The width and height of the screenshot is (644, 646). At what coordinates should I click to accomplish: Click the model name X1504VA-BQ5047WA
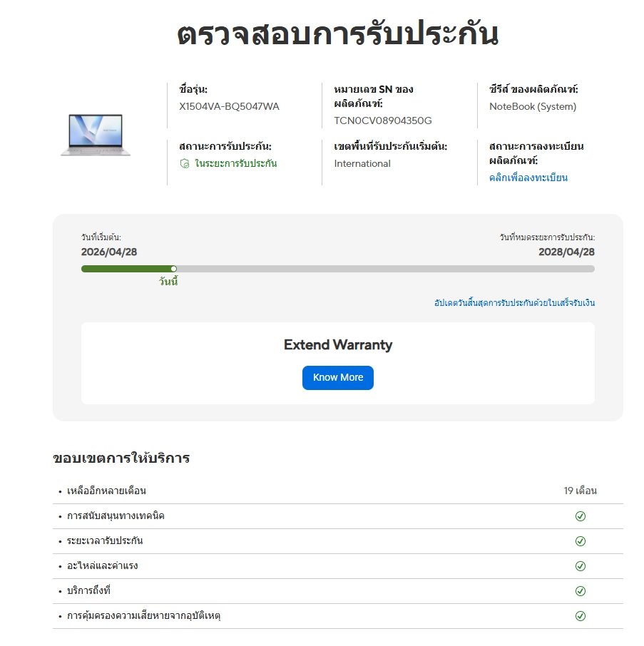click(x=229, y=107)
